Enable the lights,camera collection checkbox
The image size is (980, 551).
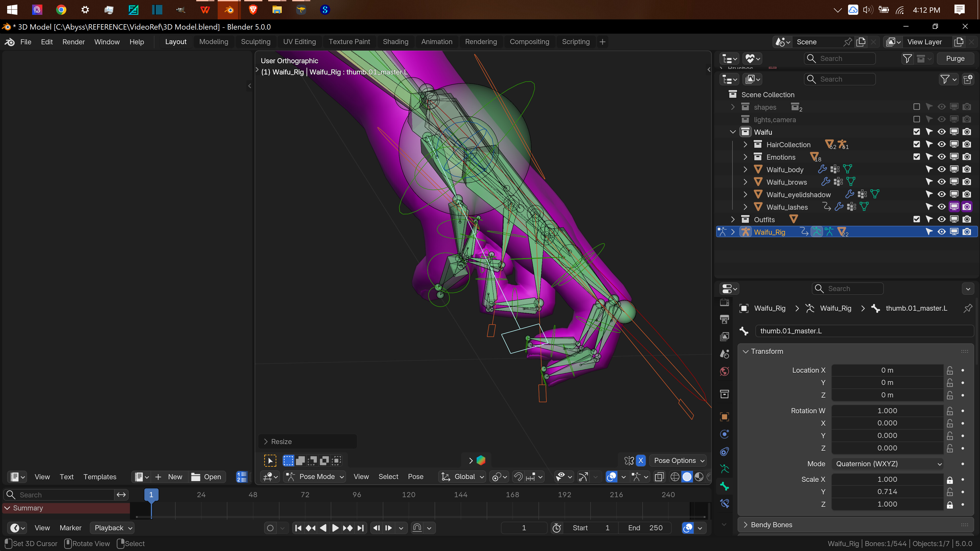pyautogui.click(x=916, y=120)
